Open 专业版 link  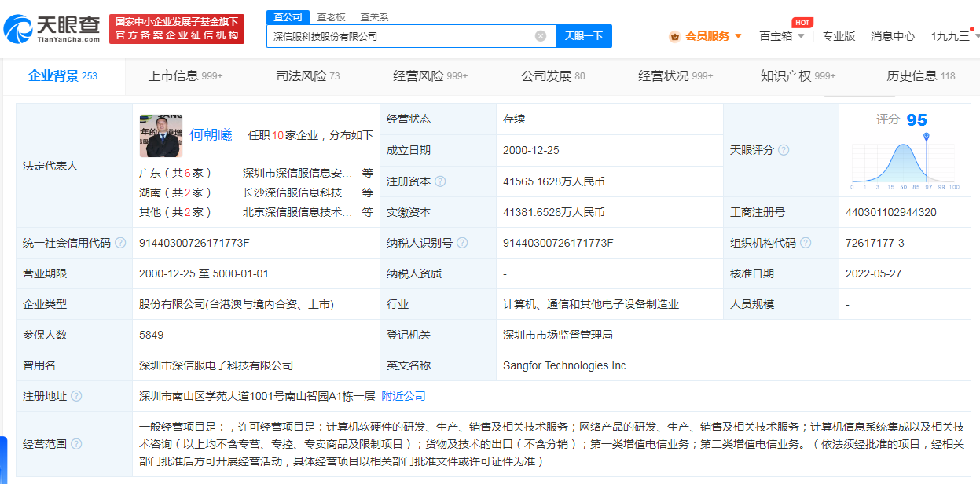(839, 36)
